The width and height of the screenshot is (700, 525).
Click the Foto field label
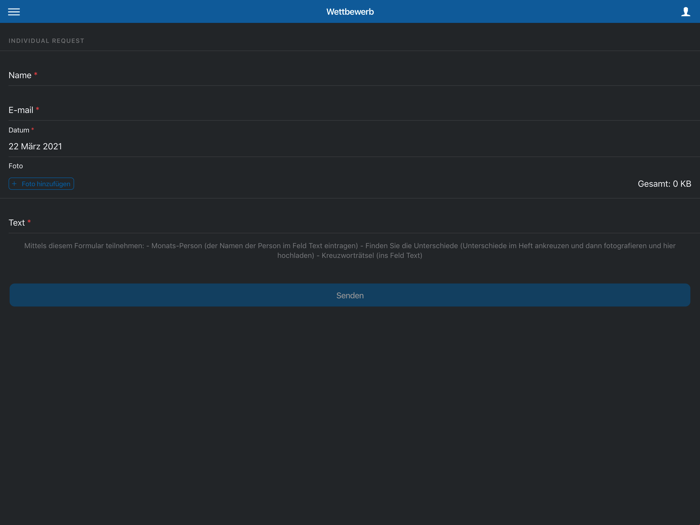(16, 166)
